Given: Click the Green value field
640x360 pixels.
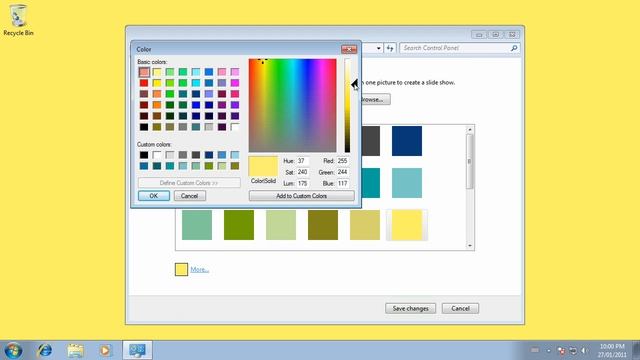Looking at the screenshot, I should (342, 172).
